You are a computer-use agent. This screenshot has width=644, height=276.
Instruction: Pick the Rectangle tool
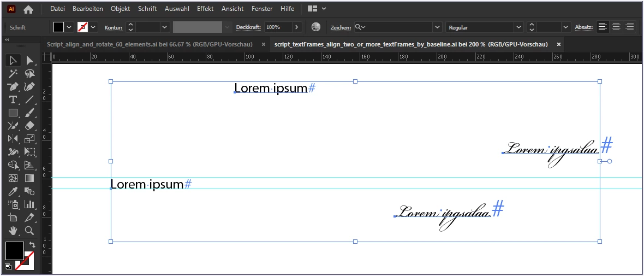[13, 113]
